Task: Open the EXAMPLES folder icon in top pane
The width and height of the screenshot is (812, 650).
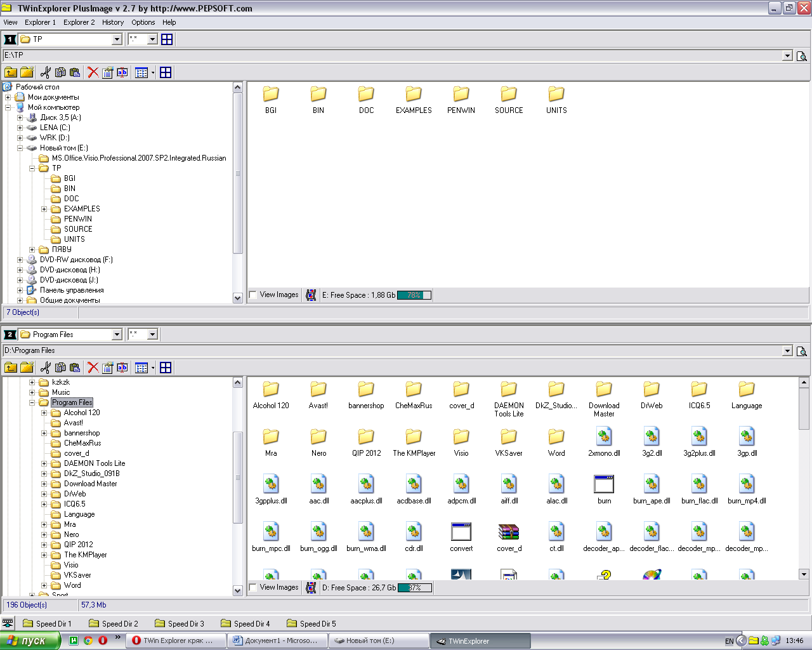Action: point(414,94)
